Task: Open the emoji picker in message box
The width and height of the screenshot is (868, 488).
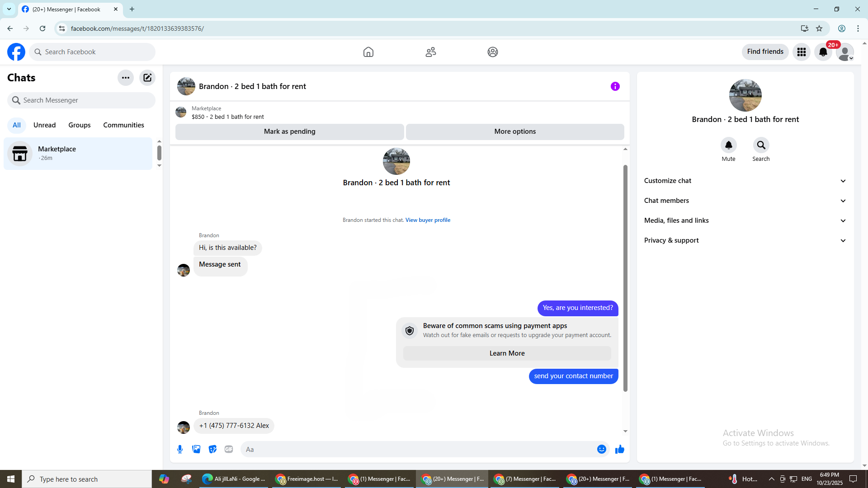Action: pos(601,449)
